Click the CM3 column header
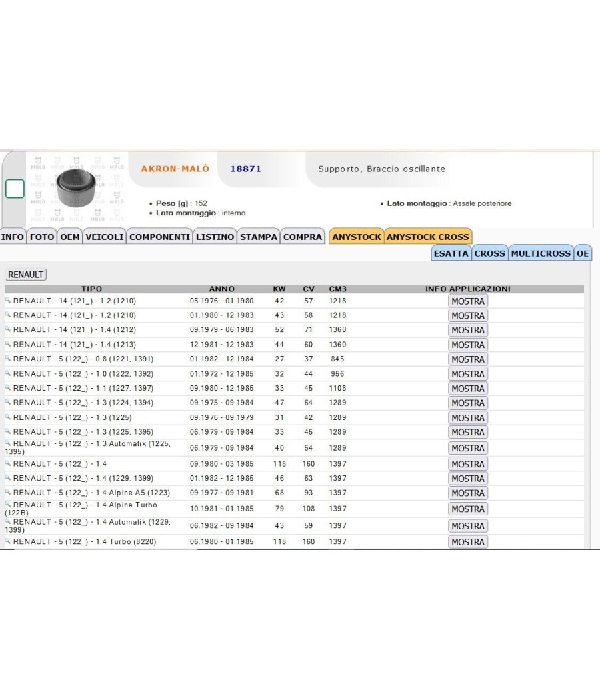 pyautogui.click(x=337, y=289)
